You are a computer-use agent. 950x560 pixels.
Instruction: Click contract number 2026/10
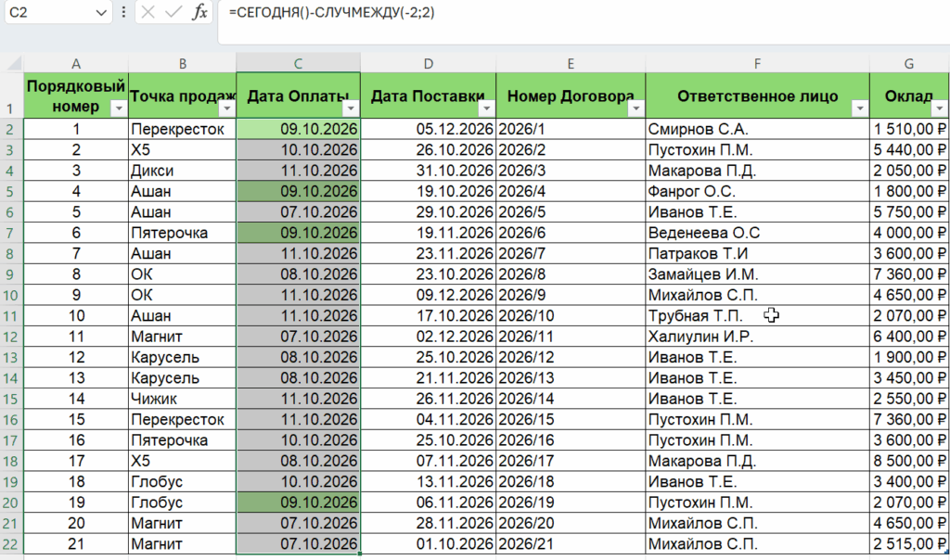tap(571, 316)
